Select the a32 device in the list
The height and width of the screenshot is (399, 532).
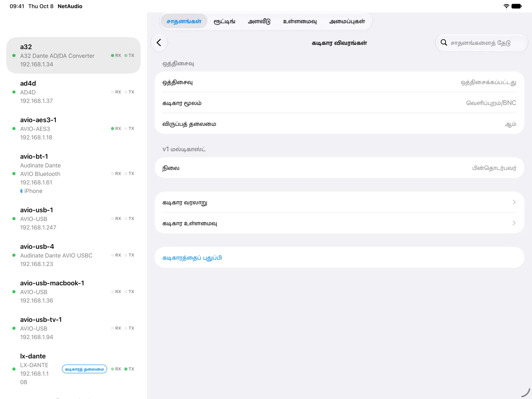pyautogui.click(x=73, y=56)
